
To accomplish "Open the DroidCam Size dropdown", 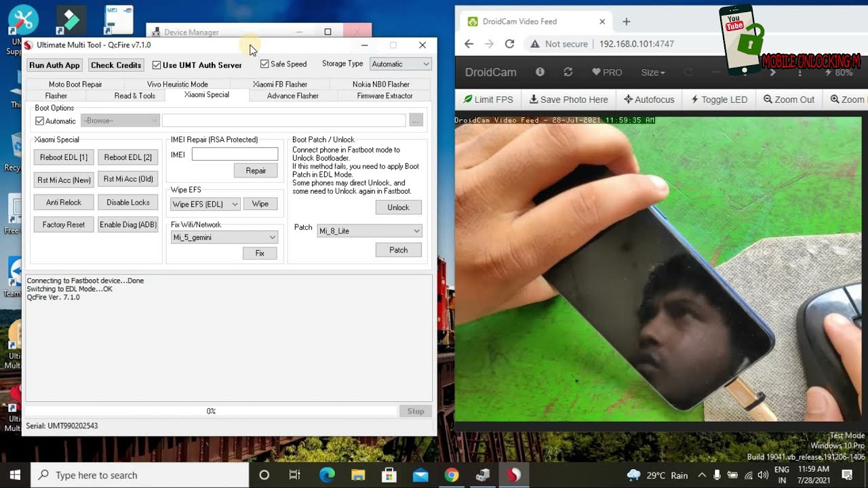I will [x=653, y=72].
